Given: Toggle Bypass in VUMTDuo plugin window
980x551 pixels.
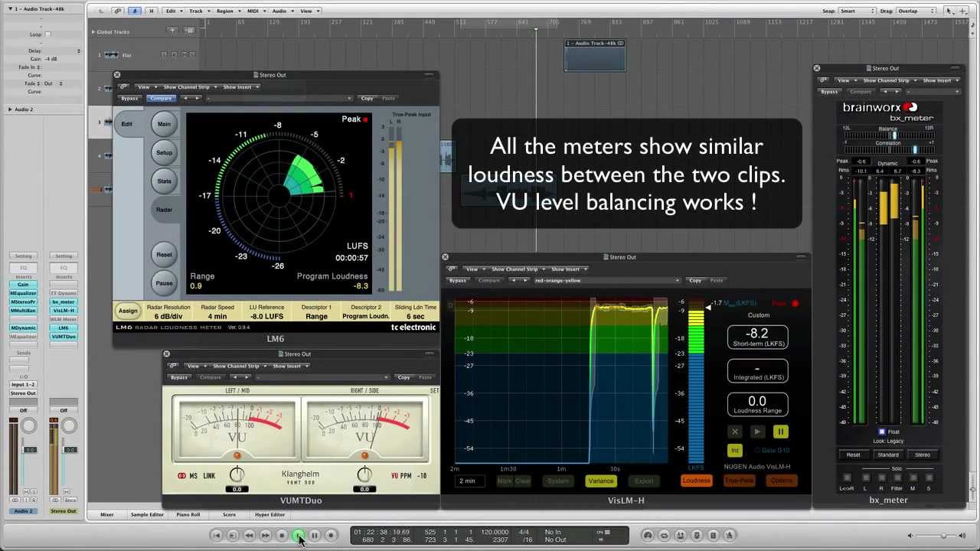Looking at the screenshot, I should pyautogui.click(x=179, y=377).
